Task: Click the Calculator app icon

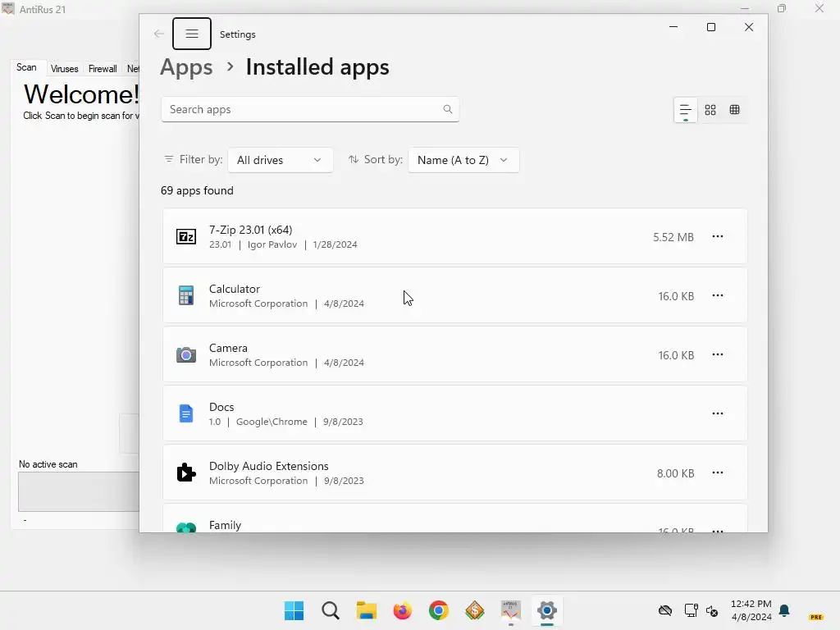Action: [186, 295]
